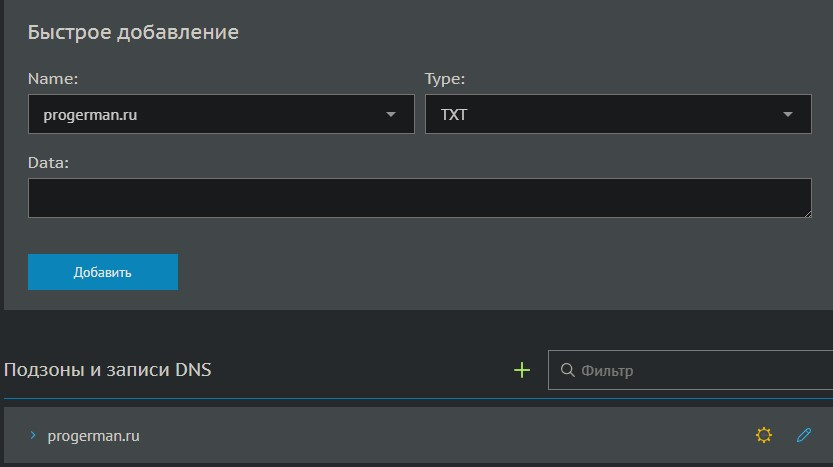Click the pencil edit icon for progerman.ru
The image size is (833, 467).
803,435
